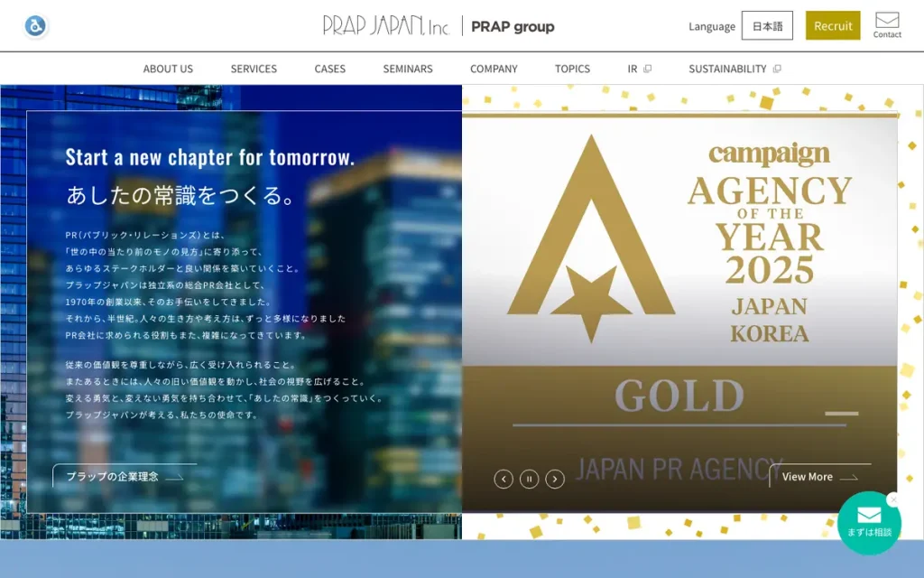Screen dimensions: 924x578
Task: Open the COMPANY menu
Action: coord(494,69)
